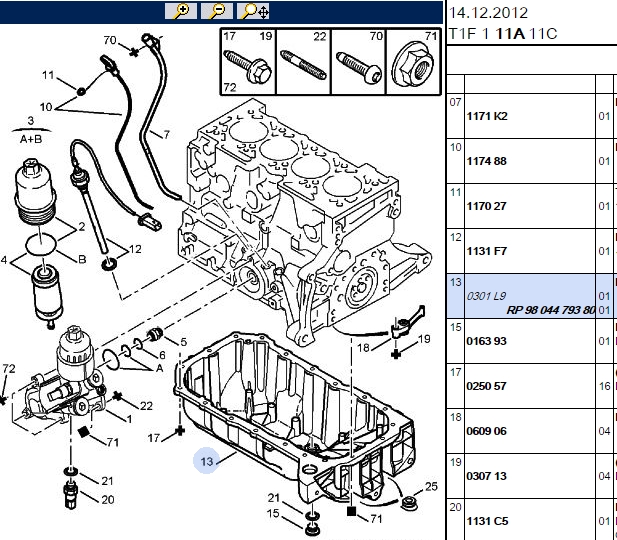Select callout 5 next to the plug
This screenshot has height=540, width=617.
183,342
